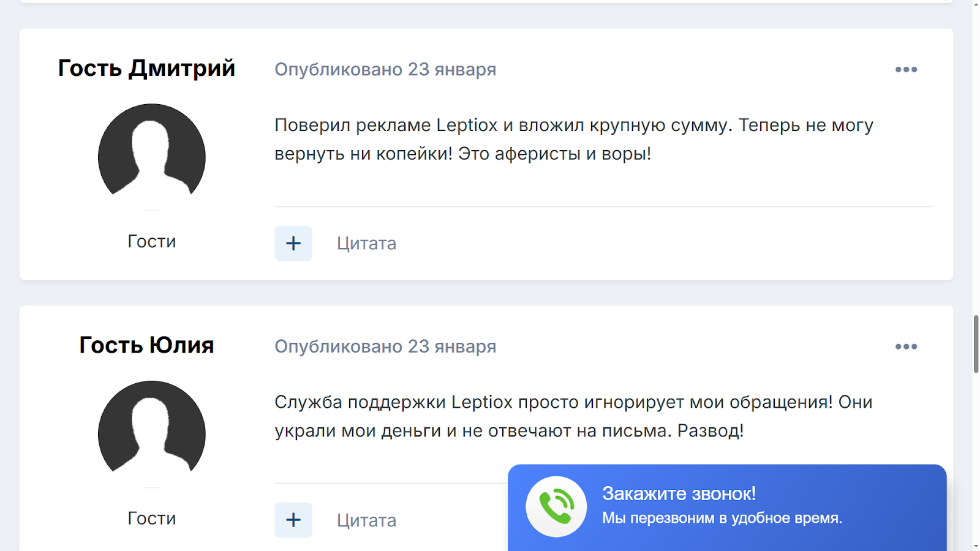Viewport: 980px width, 551px height.
Task: Click the plus icon under Юлия's comment
Action: (x=293, y=519)
